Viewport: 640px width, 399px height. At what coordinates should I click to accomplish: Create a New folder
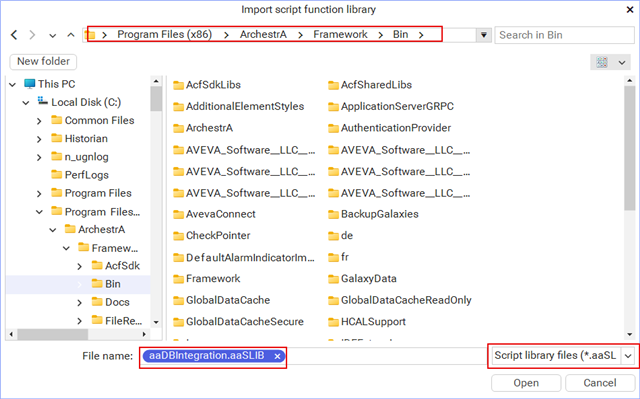click(43, 62)
